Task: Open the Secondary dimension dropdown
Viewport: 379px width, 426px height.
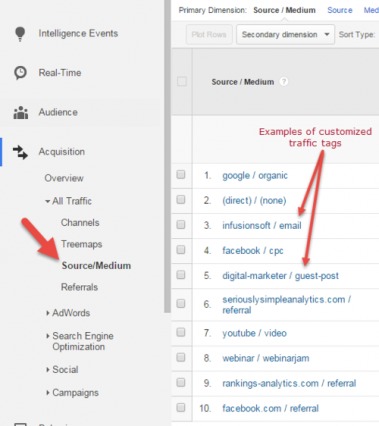Action: click(x=285, y=34)
